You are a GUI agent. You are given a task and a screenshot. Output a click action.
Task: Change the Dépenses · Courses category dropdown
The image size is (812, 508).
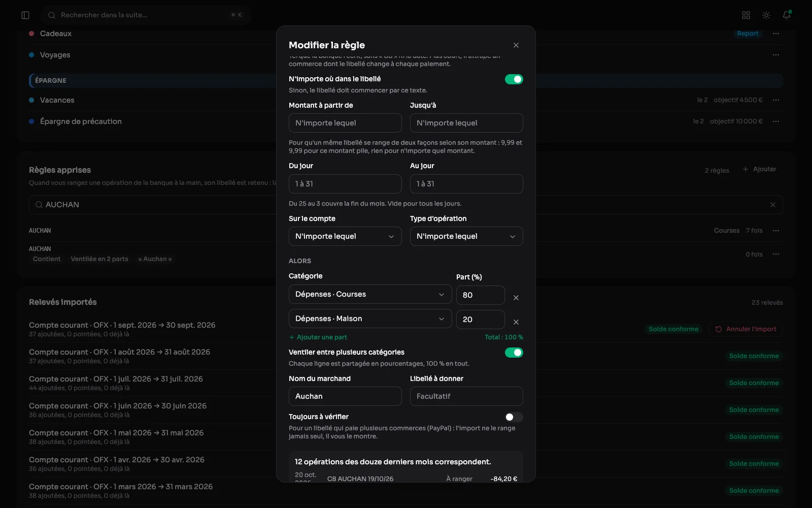coord(370,294)
